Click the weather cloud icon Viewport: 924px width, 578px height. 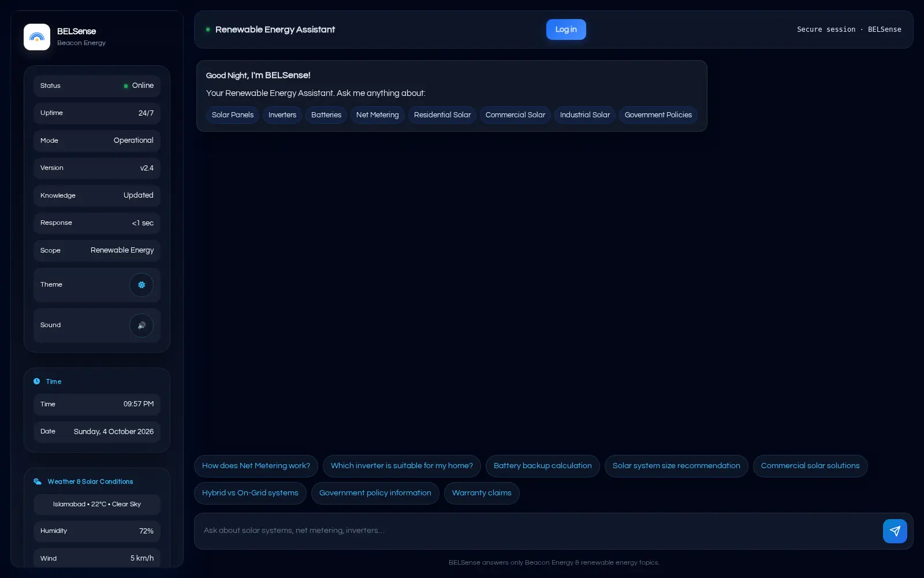(x=38, y=481)
